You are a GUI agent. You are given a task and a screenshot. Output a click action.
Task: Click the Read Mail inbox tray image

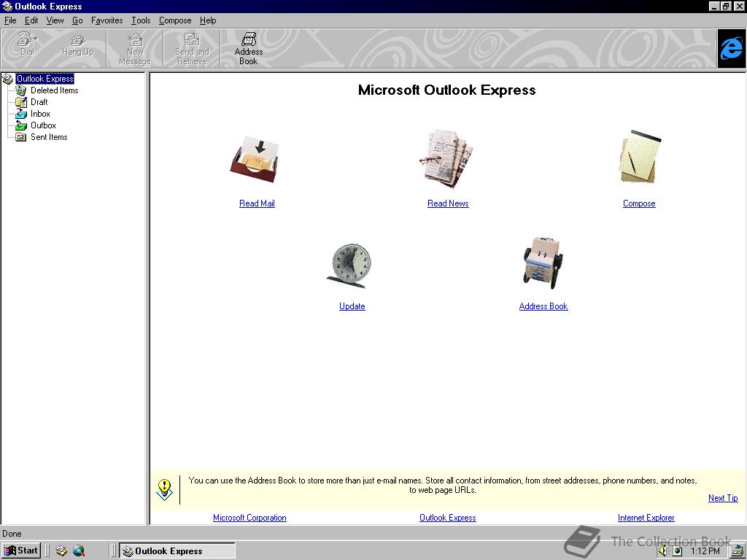click(255, 160)
